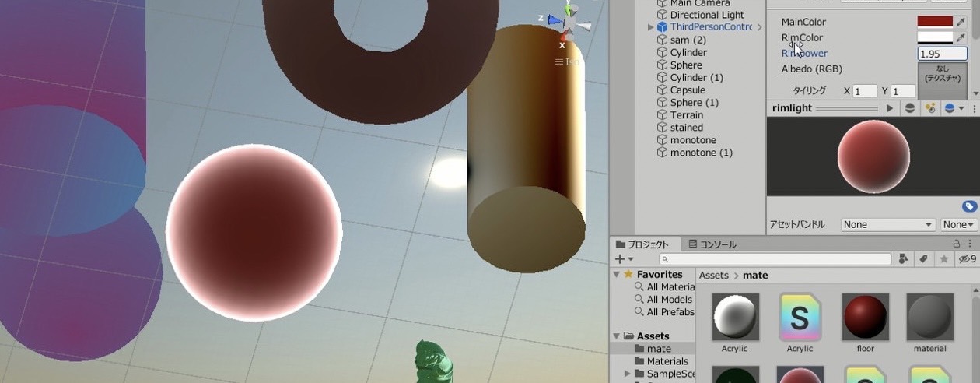Screen dimensions: 980x383
Task: Click Assets in the breadcrumb path
Action: click(x=713, y=275)
